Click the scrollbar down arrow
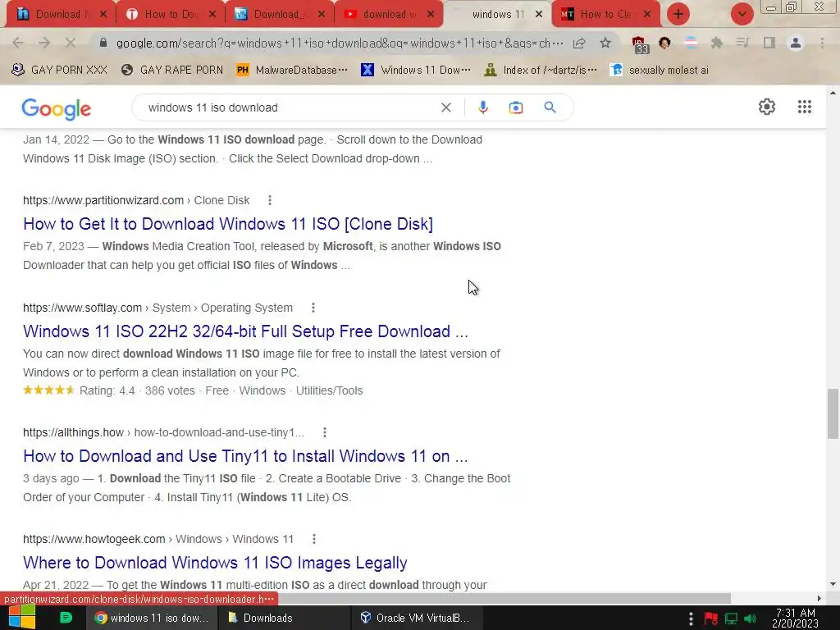This screenshot has height=630, width=840. pyautogui.click(x=833, y=584)
